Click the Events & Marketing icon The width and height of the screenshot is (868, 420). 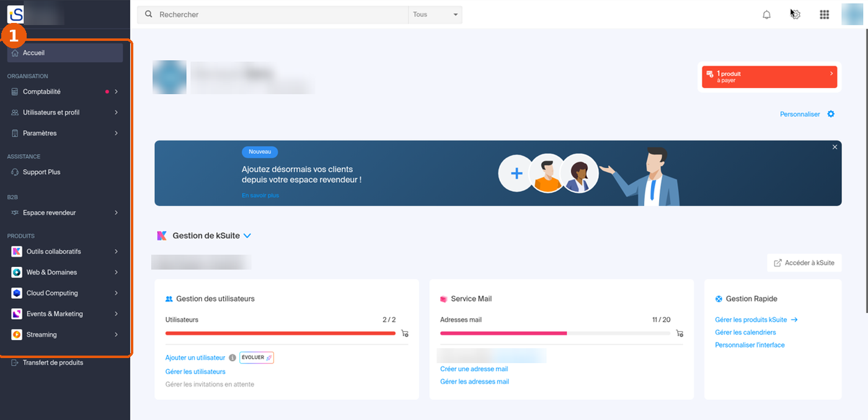[x=17, y=314]
